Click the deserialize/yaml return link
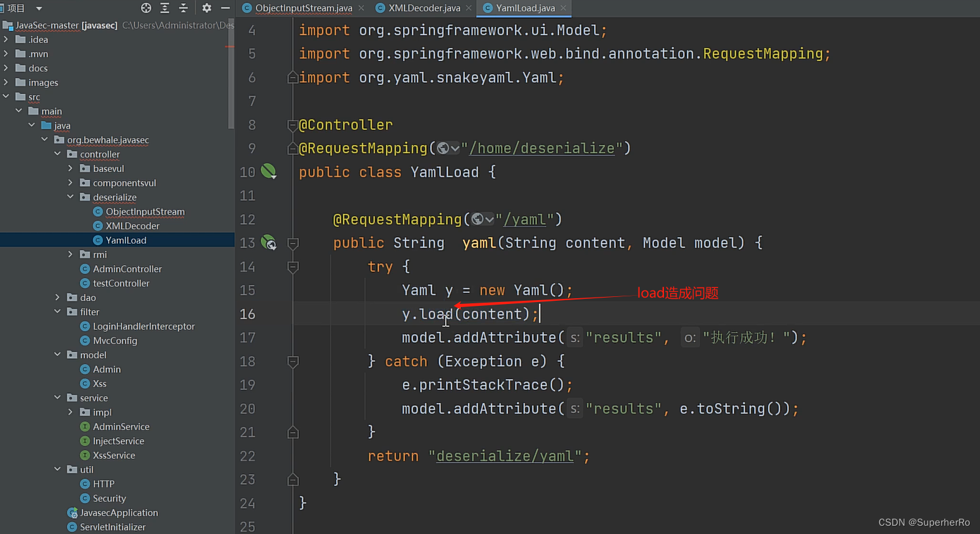Viewport: 980px width, 534px height. point(505,456)
